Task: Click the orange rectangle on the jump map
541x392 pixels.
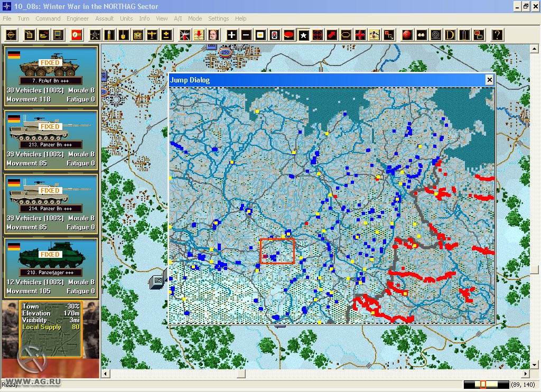Action: coord(277,251)
